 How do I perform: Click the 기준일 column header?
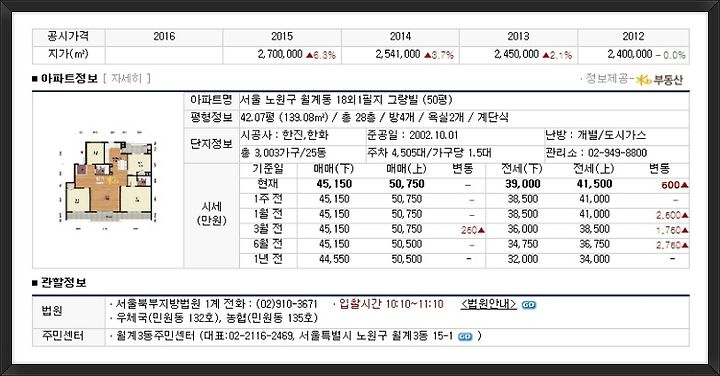(268, 169)
